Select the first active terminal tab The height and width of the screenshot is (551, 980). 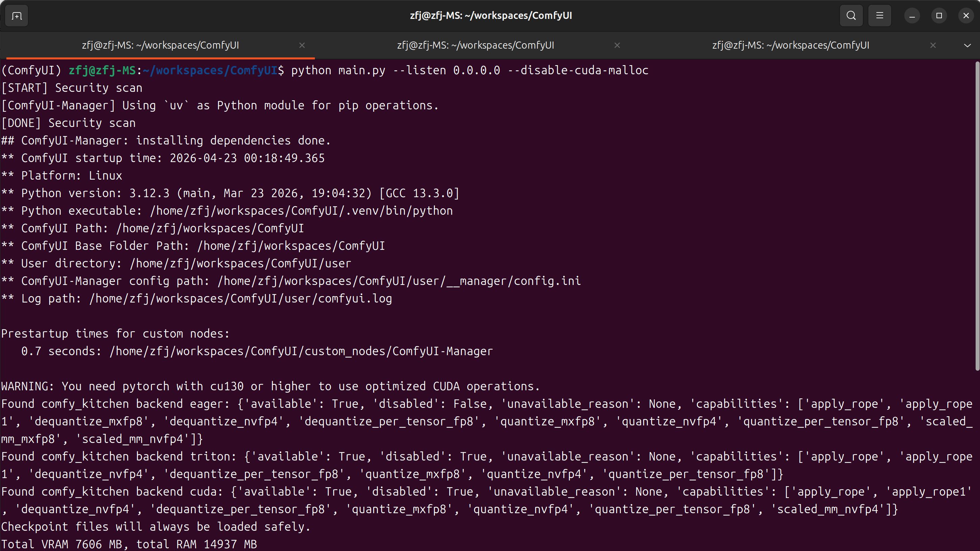160,45
